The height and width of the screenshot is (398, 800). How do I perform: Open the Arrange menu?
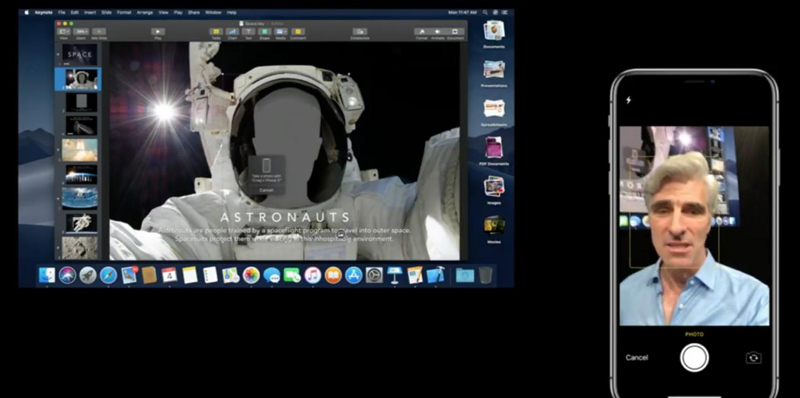coord(144,12)
